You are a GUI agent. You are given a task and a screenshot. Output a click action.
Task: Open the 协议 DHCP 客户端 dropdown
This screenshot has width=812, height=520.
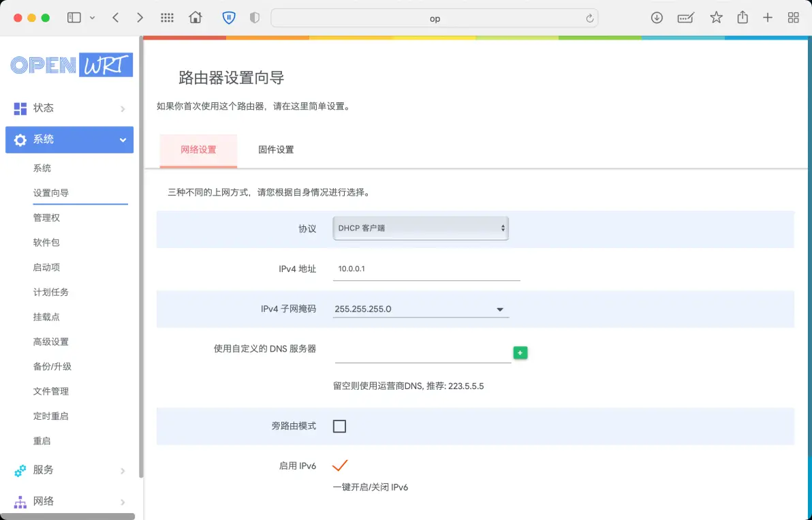click(420, 228)
